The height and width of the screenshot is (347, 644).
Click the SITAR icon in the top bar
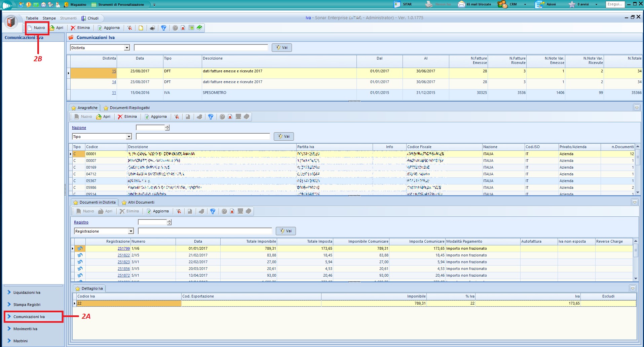point(397,4)
